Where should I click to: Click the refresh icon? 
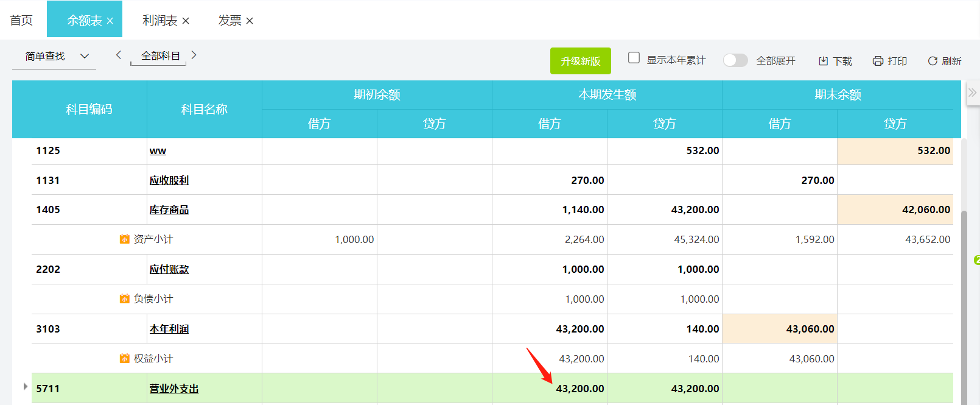(x=932, y=61)
